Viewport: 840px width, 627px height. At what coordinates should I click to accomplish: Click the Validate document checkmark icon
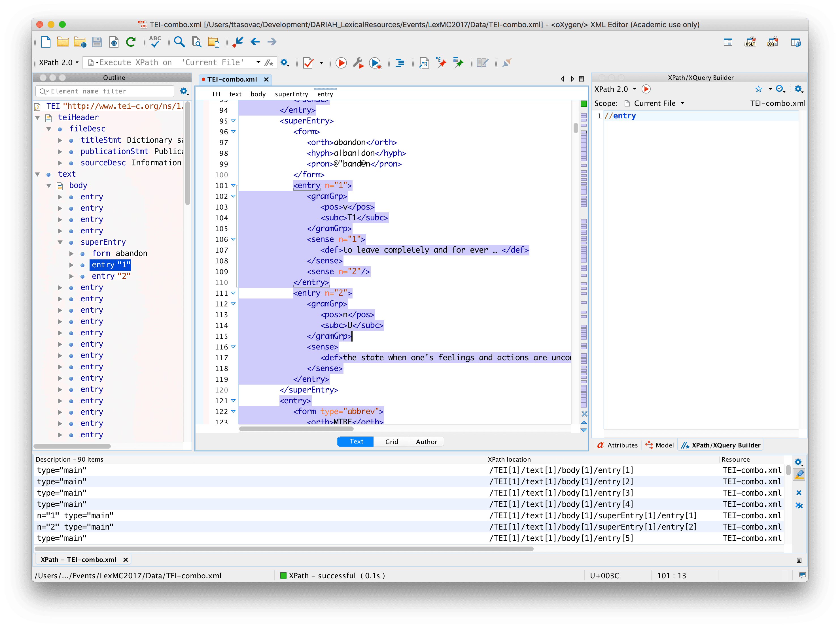pyautogui.click(x=308, y=63)
